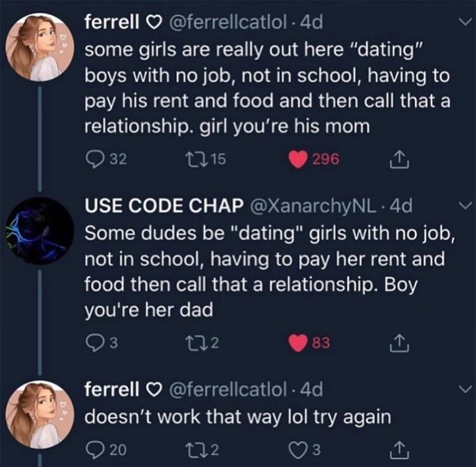
Task: Retweet the USE CODE CHAP tweet
Action: [x=192, y=343]
